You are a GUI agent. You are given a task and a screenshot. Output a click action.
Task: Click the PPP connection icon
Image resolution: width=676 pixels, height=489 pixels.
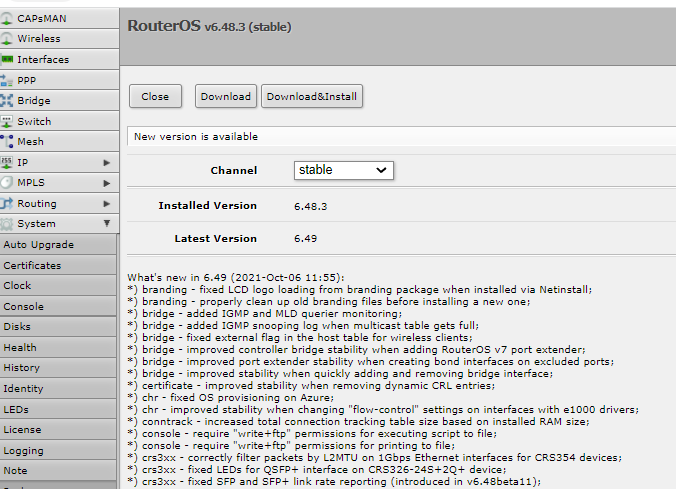6,80
